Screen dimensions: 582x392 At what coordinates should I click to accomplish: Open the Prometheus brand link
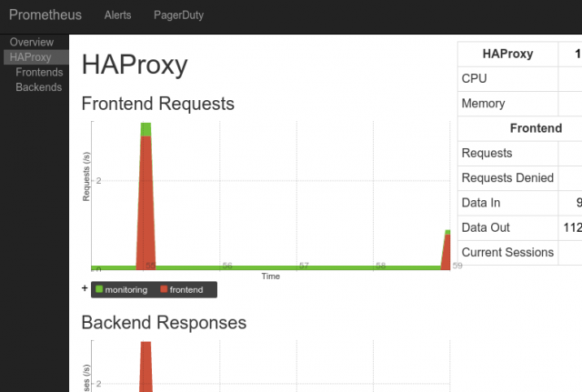(45, 15)
